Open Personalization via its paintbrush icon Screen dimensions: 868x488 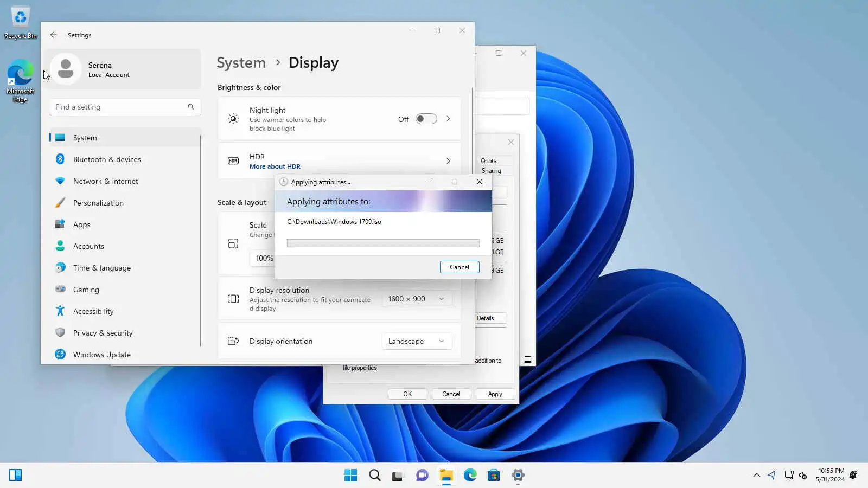click(60, 202)
